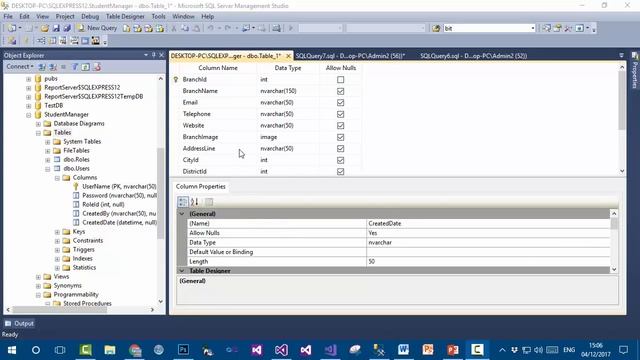640x360 pixels.
Task: Click the Categorized view icon in Column Properties
Action: click(x=183, y=202)
